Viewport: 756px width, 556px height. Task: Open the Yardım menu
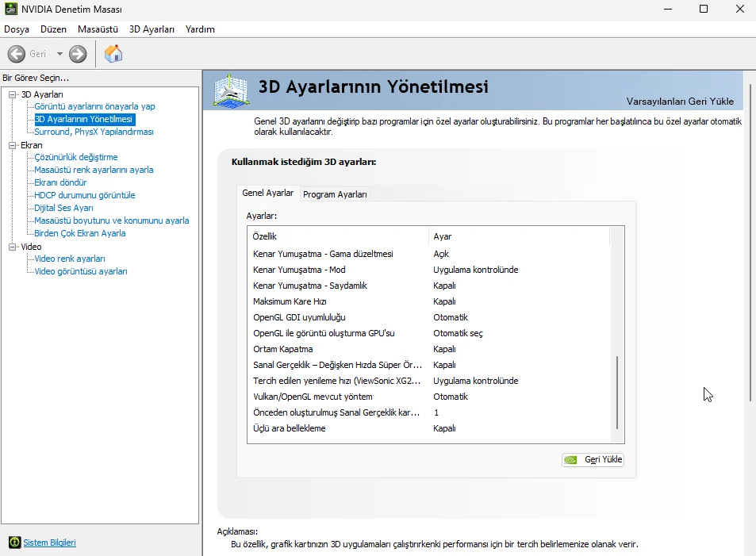pos(200,29)
